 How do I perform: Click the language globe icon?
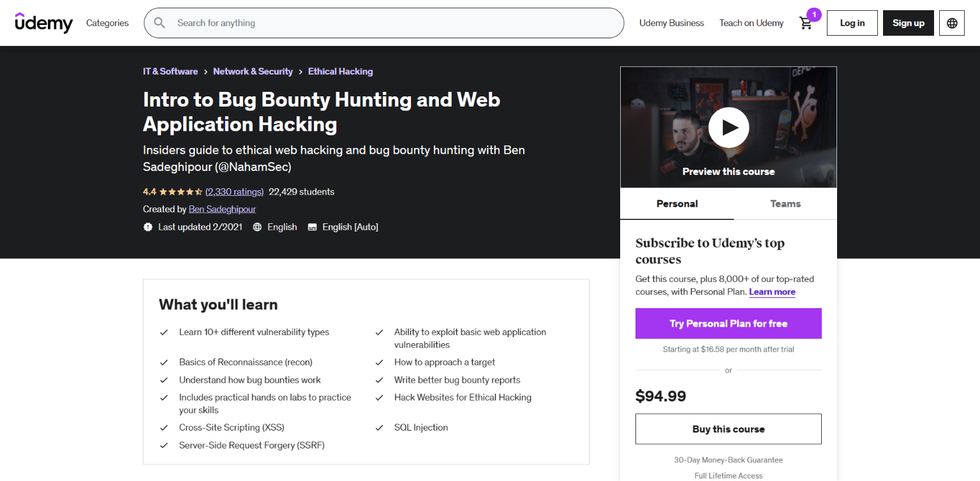click(951, 23)
